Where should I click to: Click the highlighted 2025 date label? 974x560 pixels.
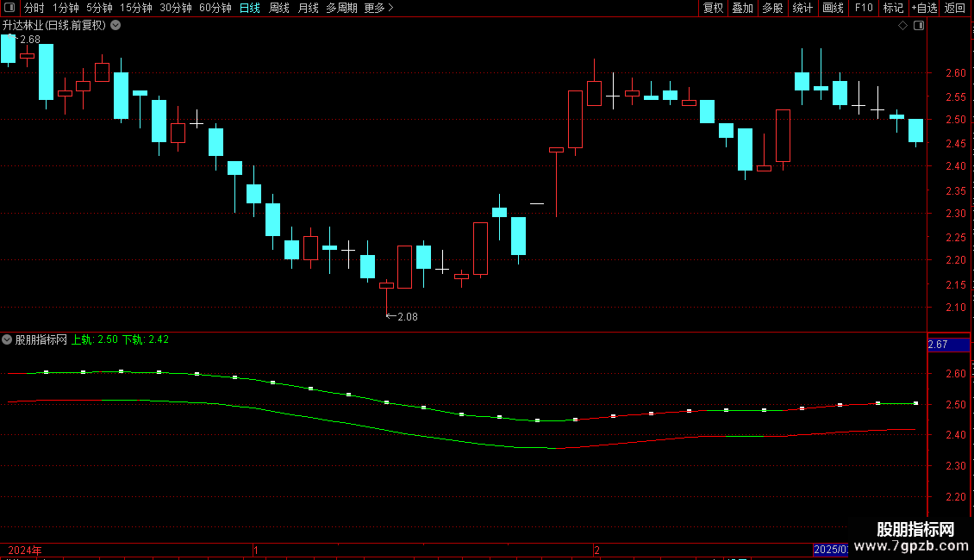[x=831, y=550]
